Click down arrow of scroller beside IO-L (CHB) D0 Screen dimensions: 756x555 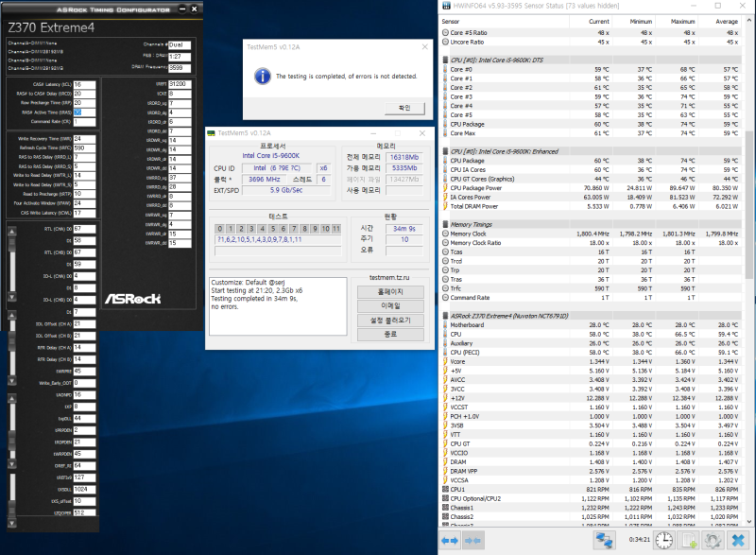coord(12,297)
